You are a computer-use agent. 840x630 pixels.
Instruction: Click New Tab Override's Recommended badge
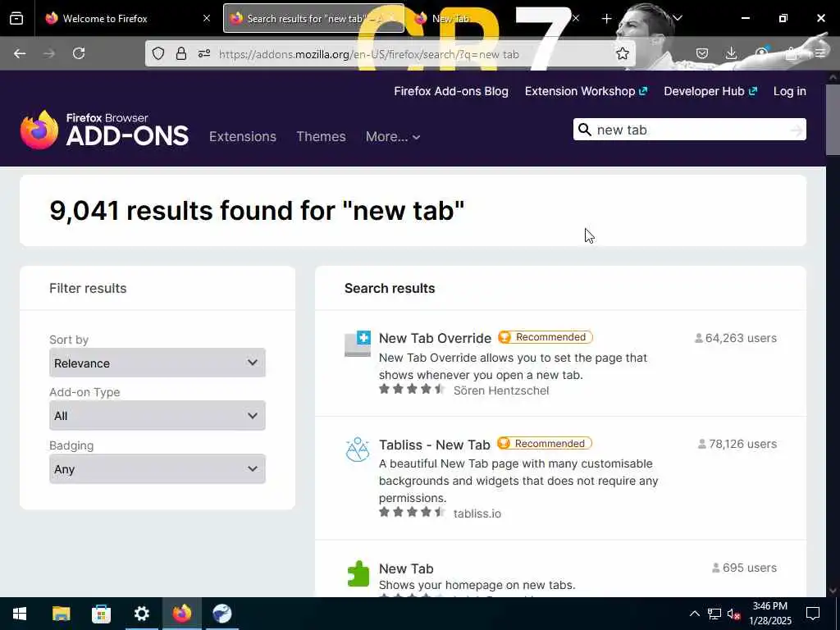546,337
